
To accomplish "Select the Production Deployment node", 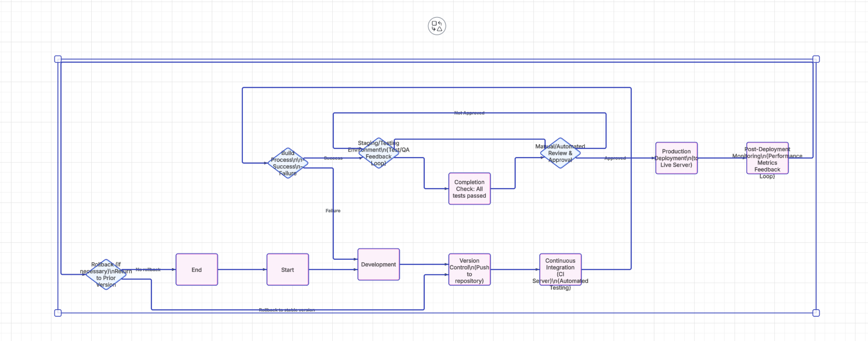I will 676,158.
